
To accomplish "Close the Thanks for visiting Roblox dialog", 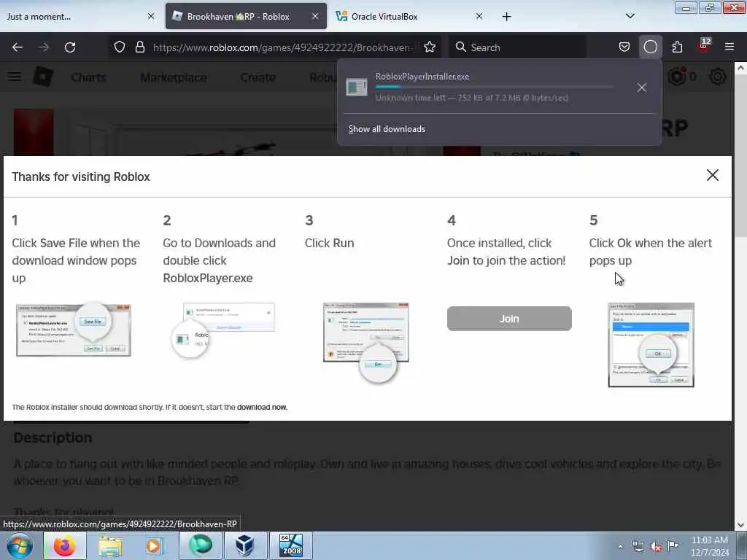I will [x=712, y=175].
